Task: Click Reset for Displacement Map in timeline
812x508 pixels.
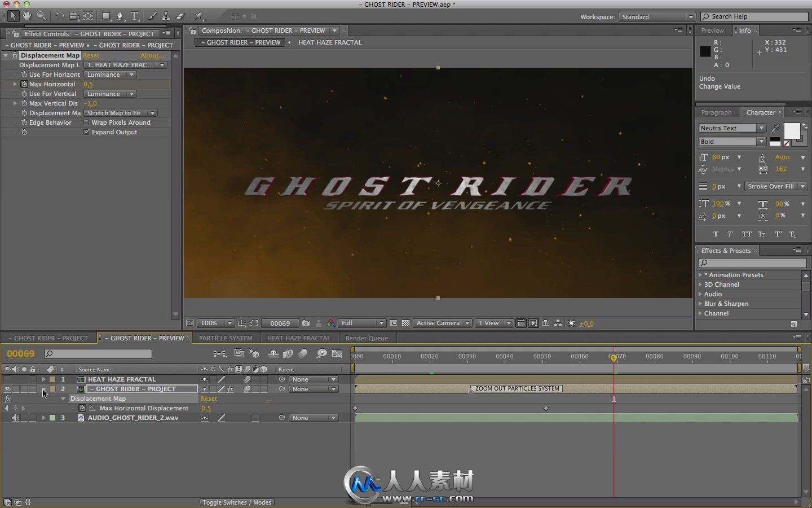Action: tap(209, 398)
